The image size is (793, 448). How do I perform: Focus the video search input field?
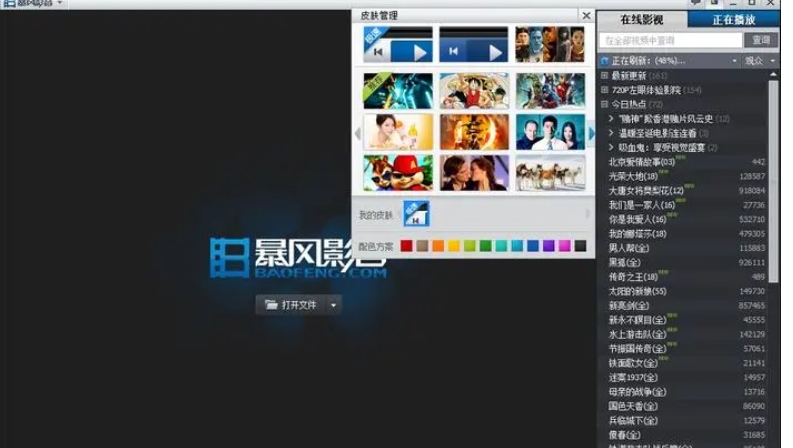point(671,40)
